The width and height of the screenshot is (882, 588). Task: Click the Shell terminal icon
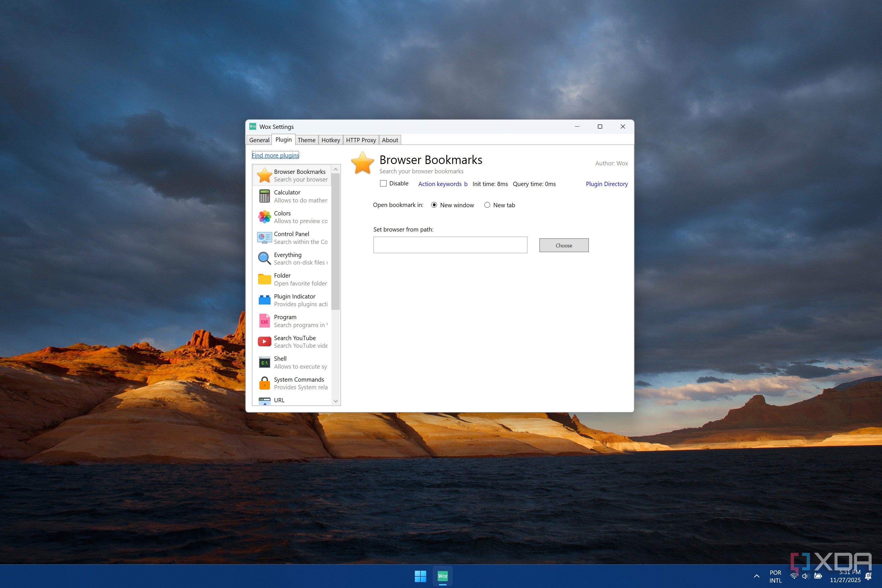point(264,362)
